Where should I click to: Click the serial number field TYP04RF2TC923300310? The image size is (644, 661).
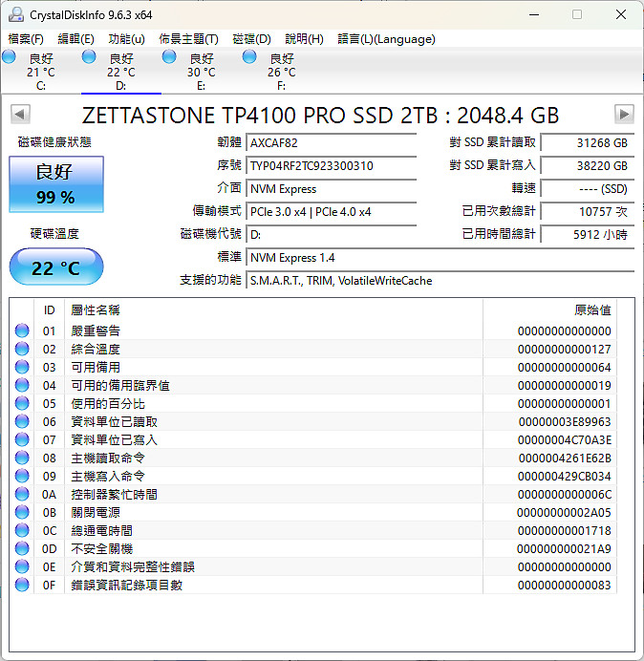coord(332,165)
